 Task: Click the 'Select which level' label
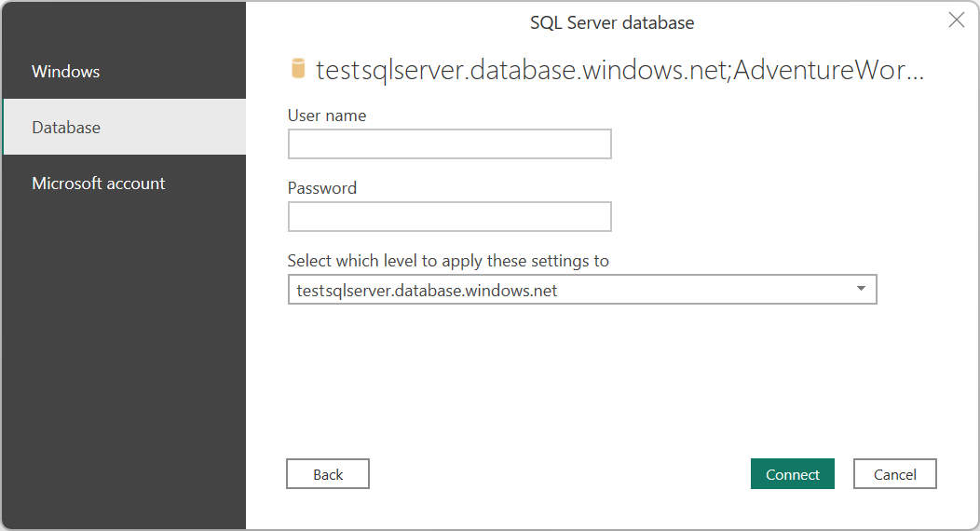point(448,261)
